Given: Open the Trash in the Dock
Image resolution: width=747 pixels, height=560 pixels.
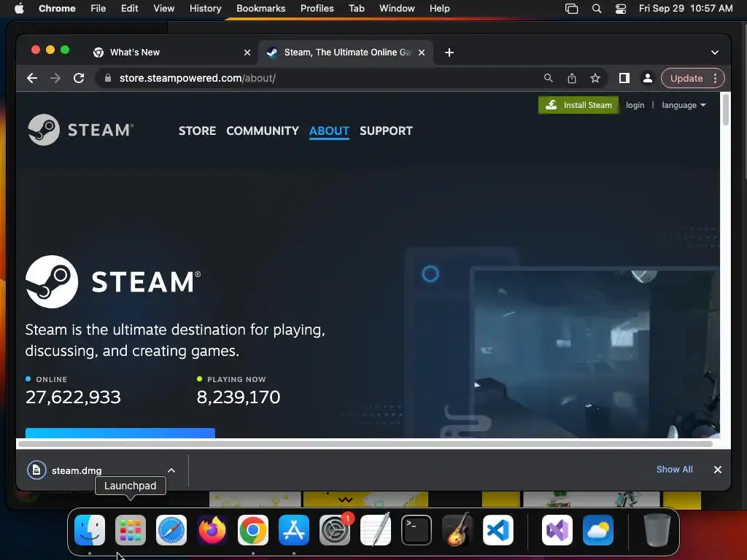Looking at the screenshot, I should (657, 529).
